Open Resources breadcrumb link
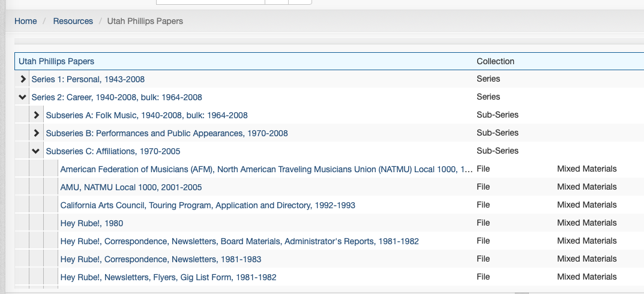 click(73, 21)
